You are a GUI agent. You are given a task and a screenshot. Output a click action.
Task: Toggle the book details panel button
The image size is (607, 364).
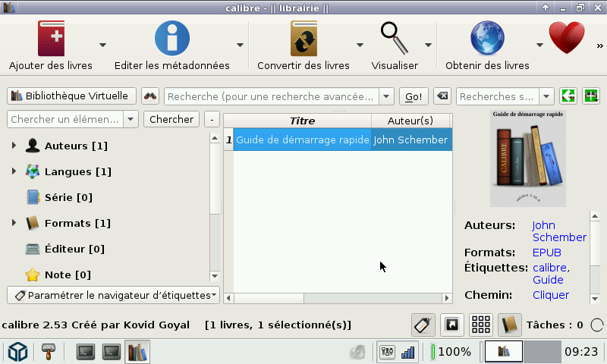(x=510, y=325)
